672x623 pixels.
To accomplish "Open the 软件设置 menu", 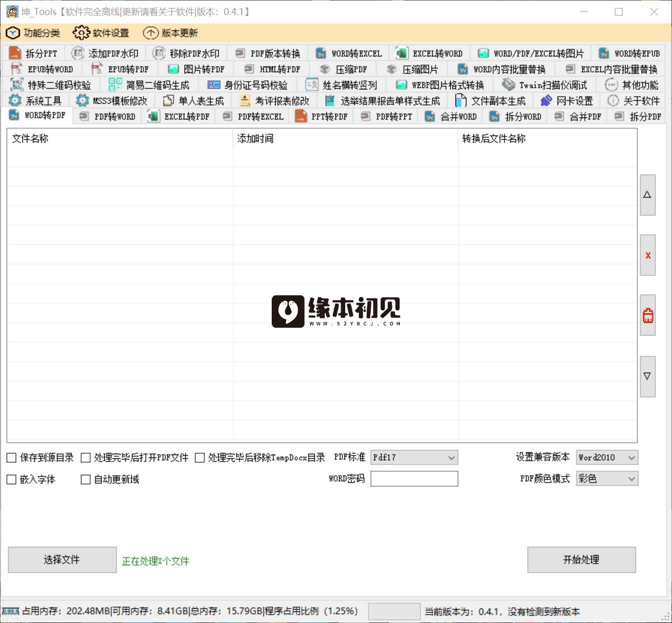I will click(x=101, y=33).
